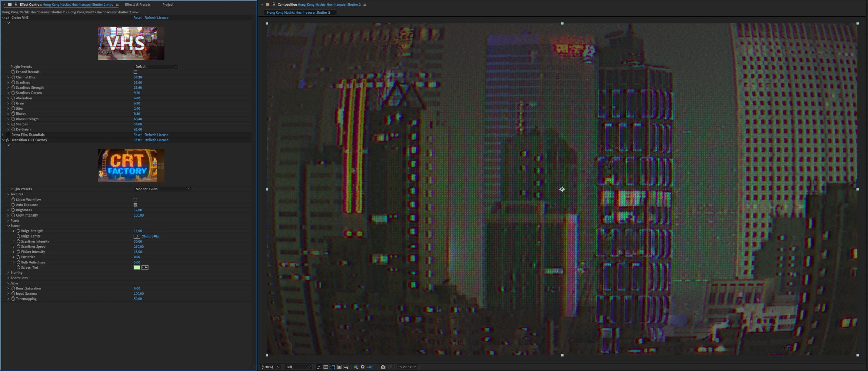Expand the Textures property group
868x371 pixels.
8,194
